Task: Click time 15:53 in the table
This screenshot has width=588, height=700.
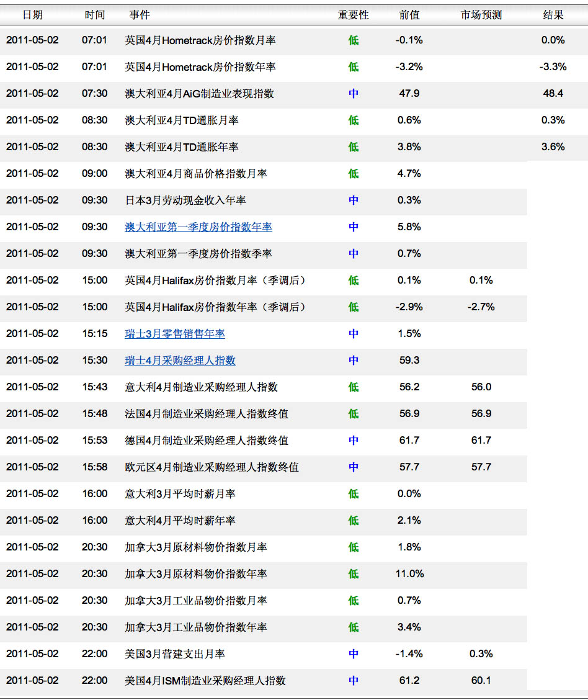Action: (94, 441)
